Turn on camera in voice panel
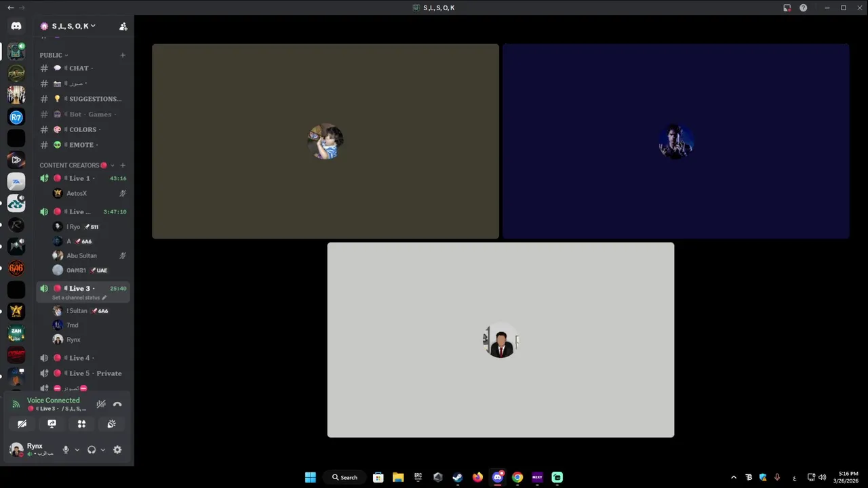868x488 pixels. pos(22,424)
